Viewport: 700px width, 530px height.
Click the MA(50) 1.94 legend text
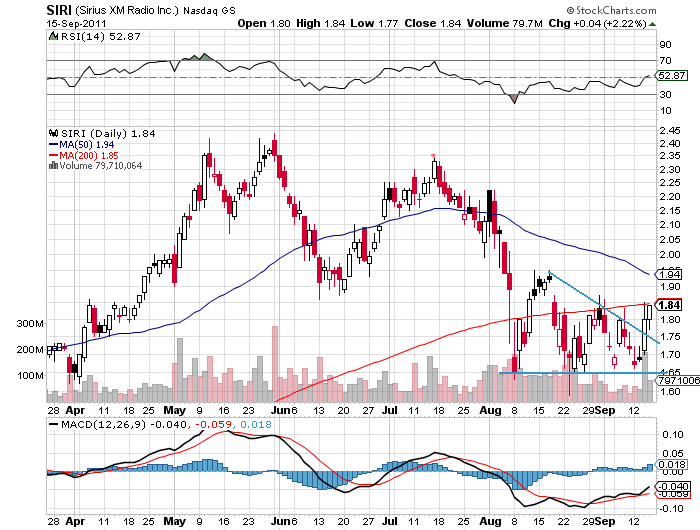point(87,144)
